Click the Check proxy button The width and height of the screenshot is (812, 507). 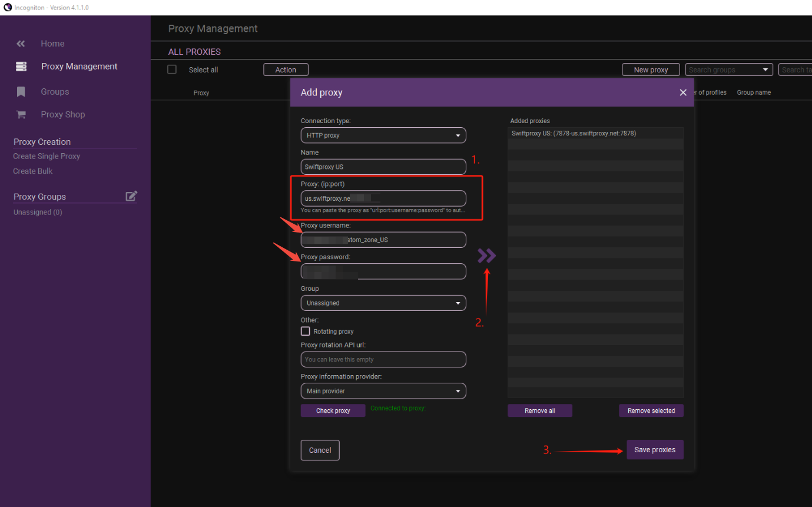pyautogui.click(x=333, y=411)
